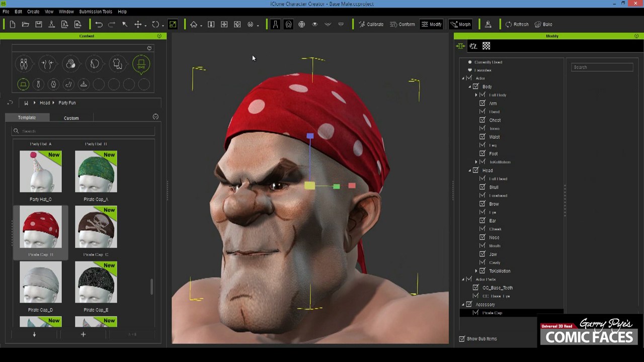644x362 pixels.
Task: Collapse the Head tree node
Action: 470,170
